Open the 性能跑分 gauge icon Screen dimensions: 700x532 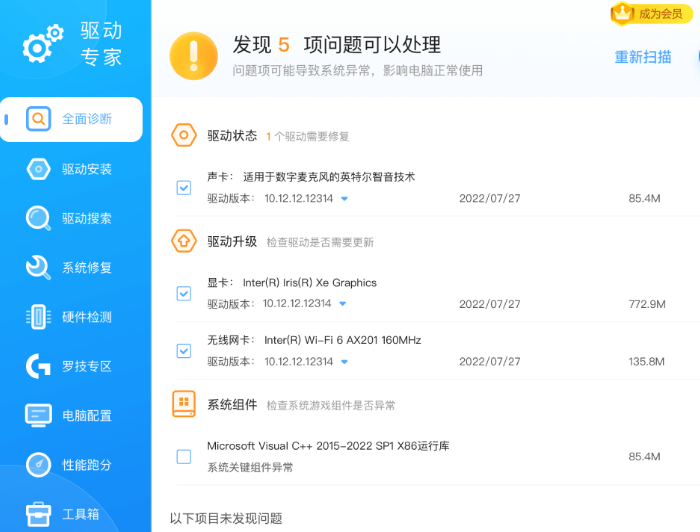tap(38, 465)
